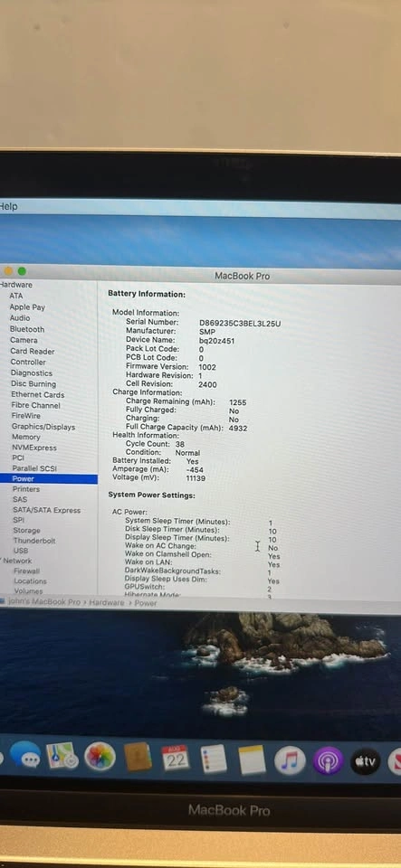401x868 pixels.
Task: Select Graphics/Displays in the sidebar
Action: click(x=43, y=427)
